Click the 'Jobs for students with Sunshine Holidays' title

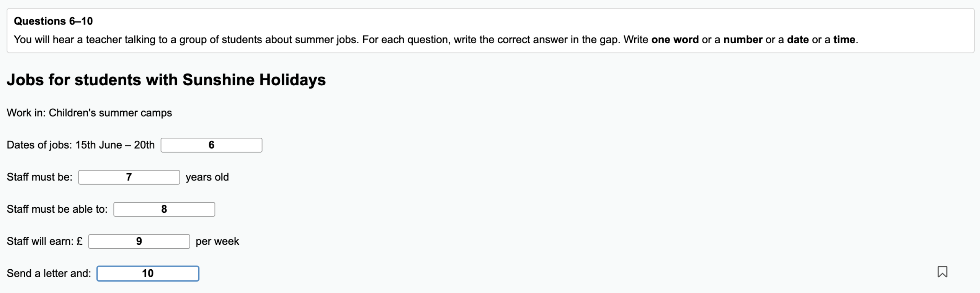coord(166,80)
